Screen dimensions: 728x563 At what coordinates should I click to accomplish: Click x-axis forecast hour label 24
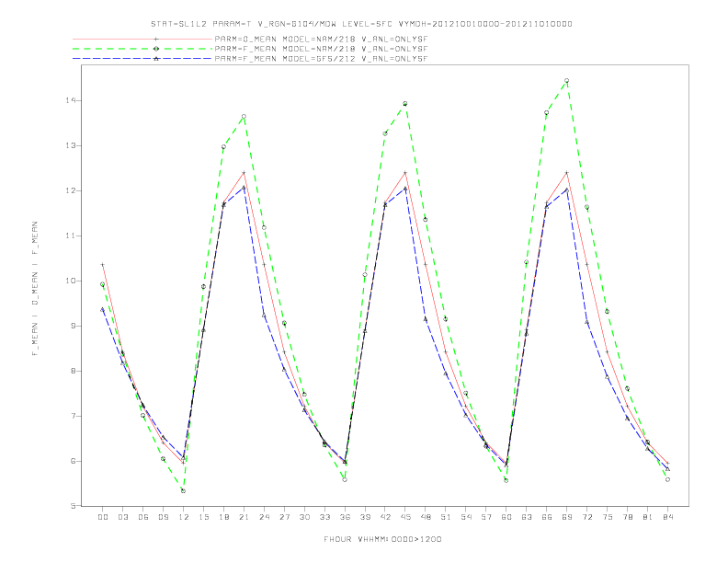coord(264,517)
